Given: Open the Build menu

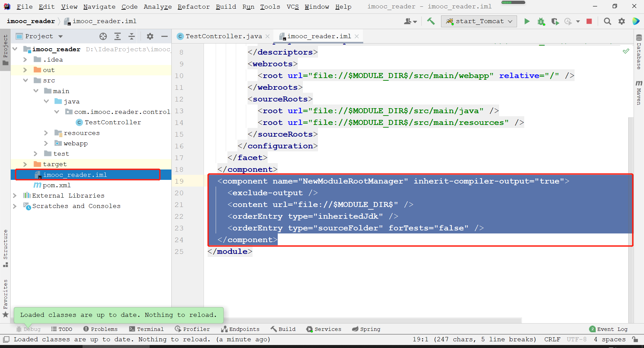Looking at the screenshot, I should 226,7.
